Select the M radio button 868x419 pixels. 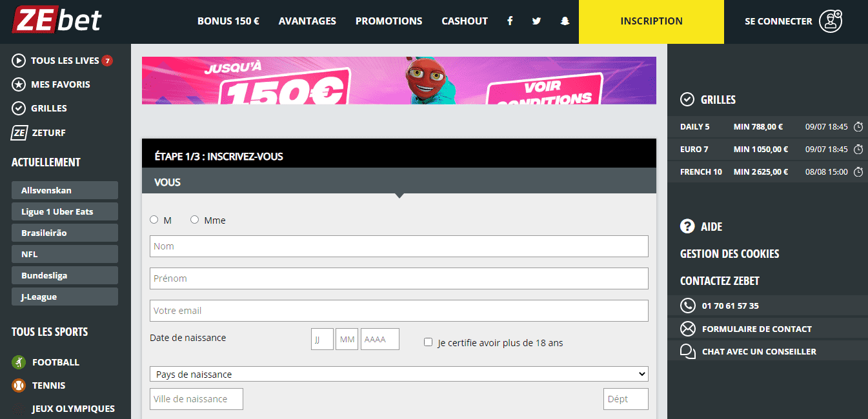(154, 220)
